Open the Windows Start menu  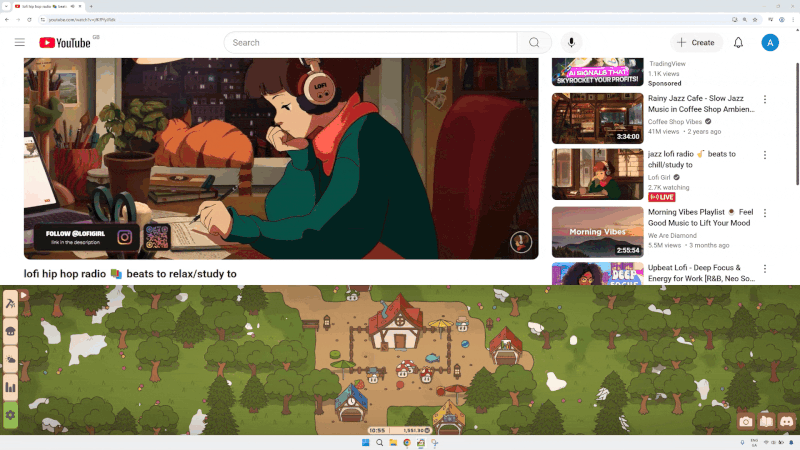[365, 442]
